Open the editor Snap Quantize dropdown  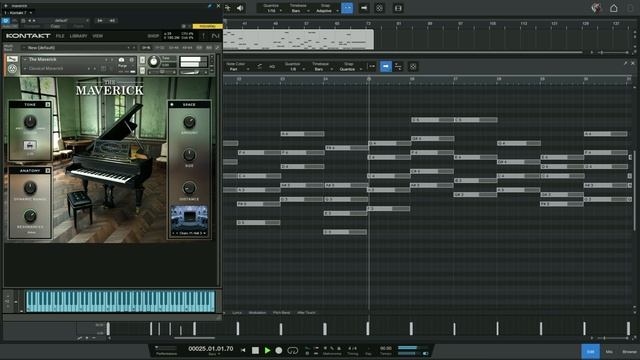[x=350, y=67]
